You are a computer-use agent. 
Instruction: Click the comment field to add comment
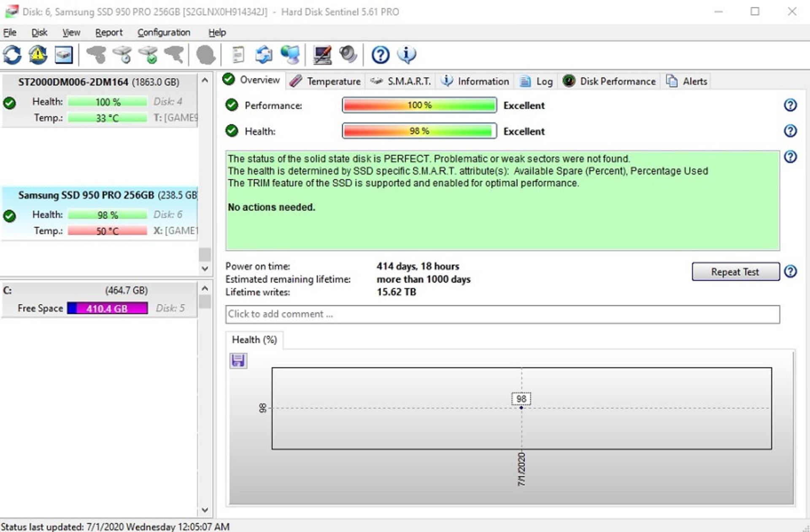[502, 314]
